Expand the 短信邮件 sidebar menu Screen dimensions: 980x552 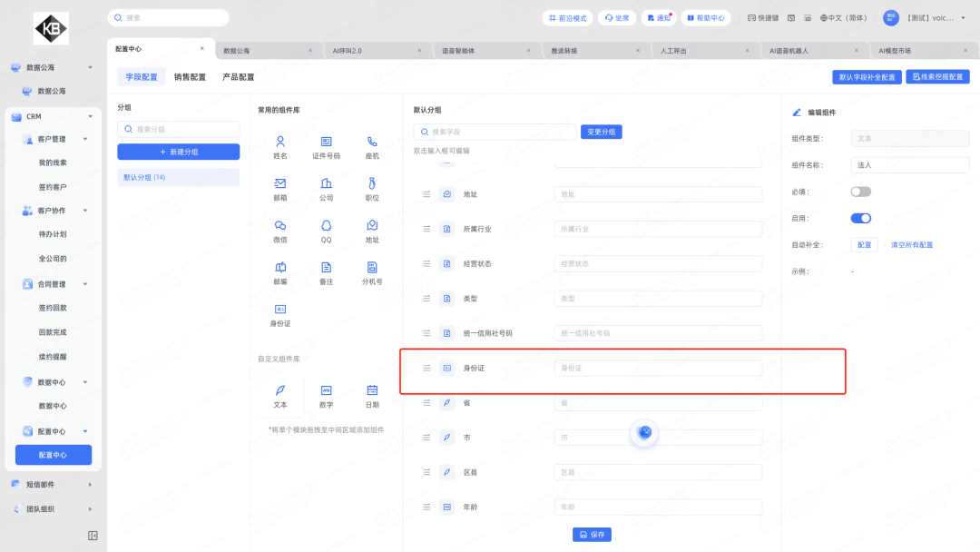click(90, 485)
